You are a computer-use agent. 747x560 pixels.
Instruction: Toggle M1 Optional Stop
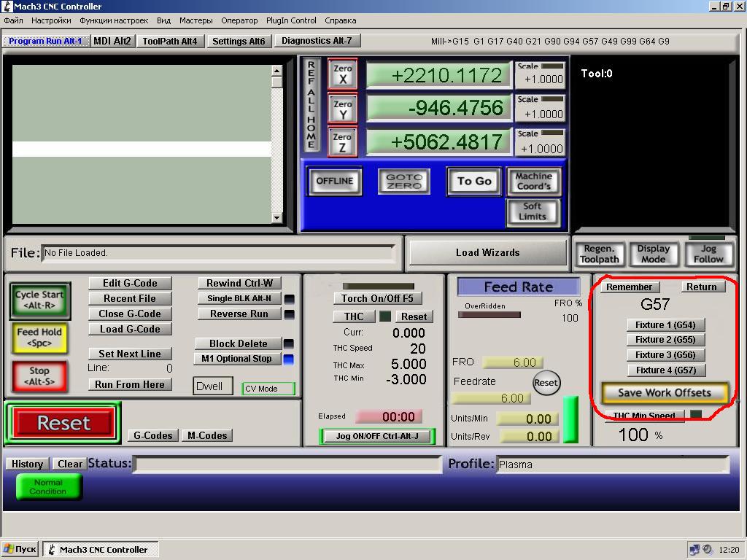point(237,359)
